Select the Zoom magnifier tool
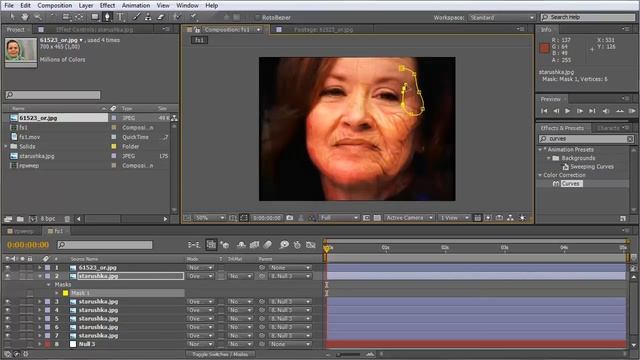Image resolution: width=640 pixels, height=360 pixels. [x=38, y=17]
